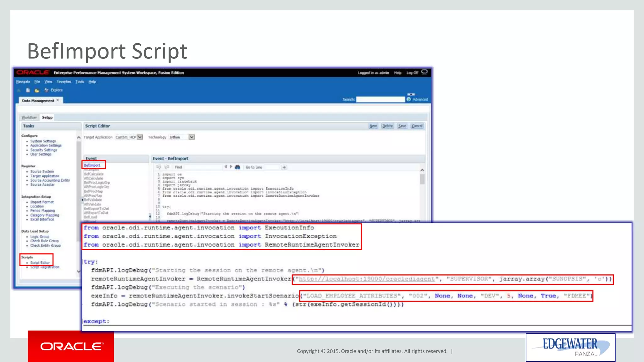644x362 pixels.
Task: Collapse the Tasks pane up arrow
Action: [x=79, y=138]
